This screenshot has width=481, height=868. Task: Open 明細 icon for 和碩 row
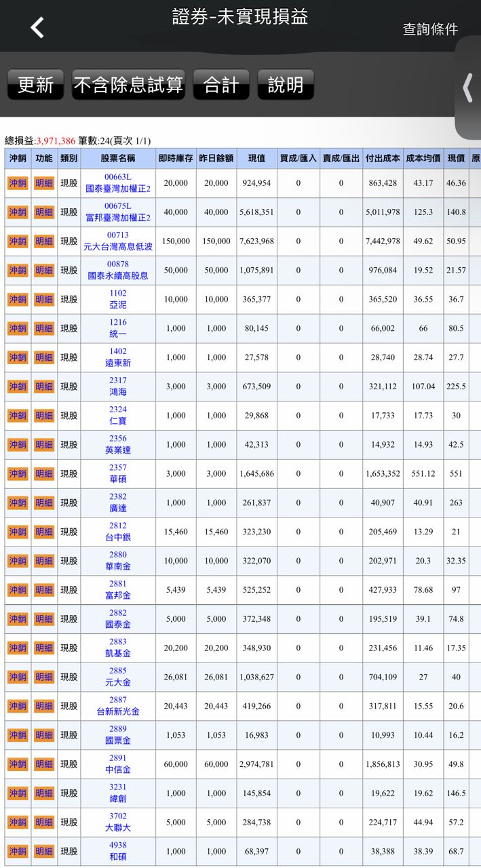[x=44, y=851]
